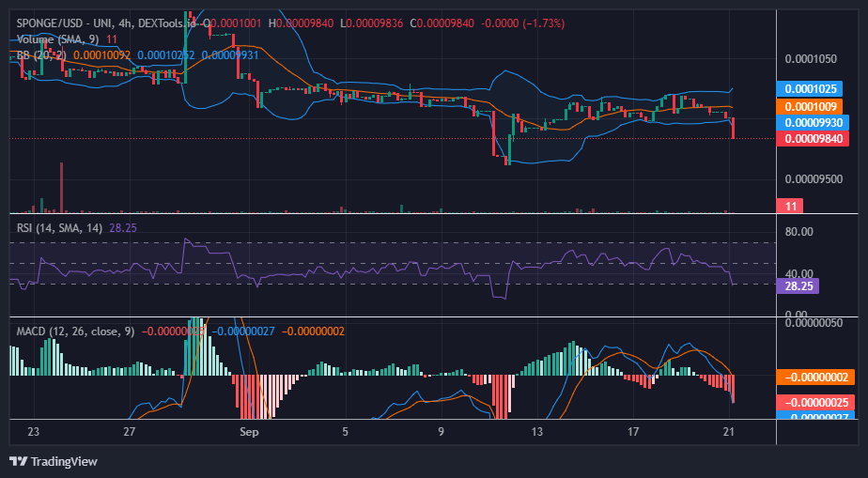Image resolution: width=868 pixels, height=478 pixels.
Task: Click the RSI 80.00 axis tick
Action: pos(798,231)
